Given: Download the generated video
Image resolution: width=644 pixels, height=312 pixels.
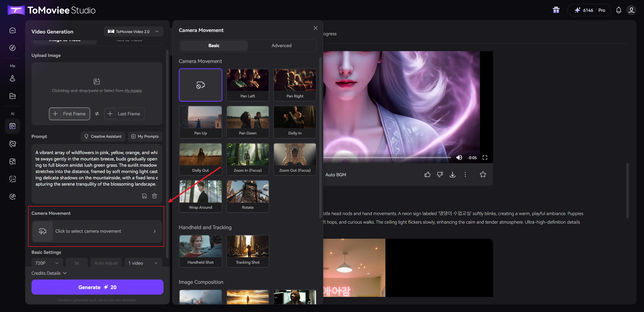Looking at the screenshot, I should point(453,175).
